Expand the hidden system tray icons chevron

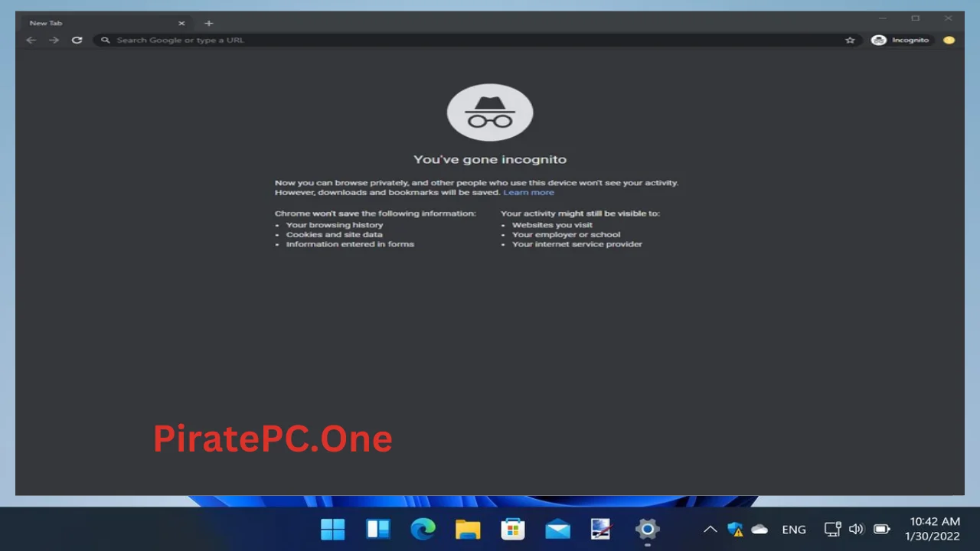710,529
